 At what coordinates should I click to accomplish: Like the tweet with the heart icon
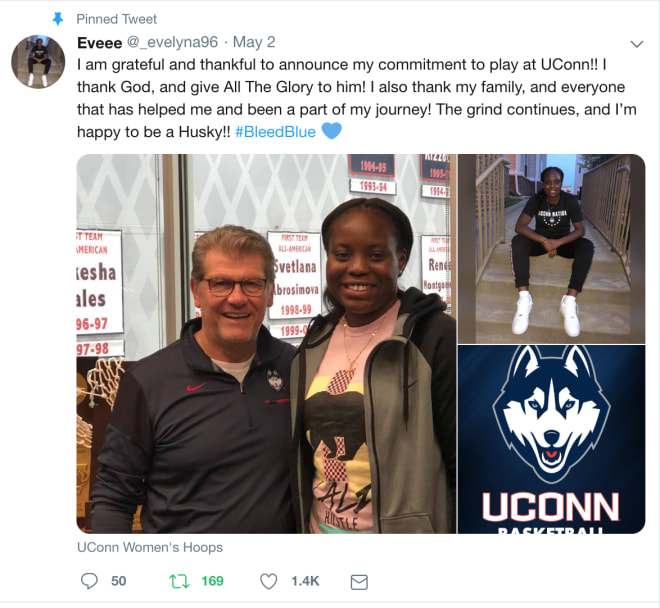pyautogui.click(x=269, y=581)
